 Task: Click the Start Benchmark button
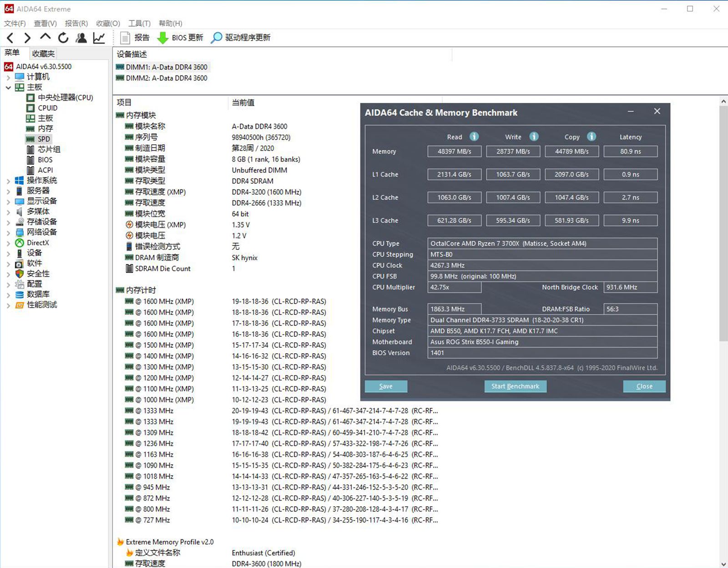pos(515,386)
